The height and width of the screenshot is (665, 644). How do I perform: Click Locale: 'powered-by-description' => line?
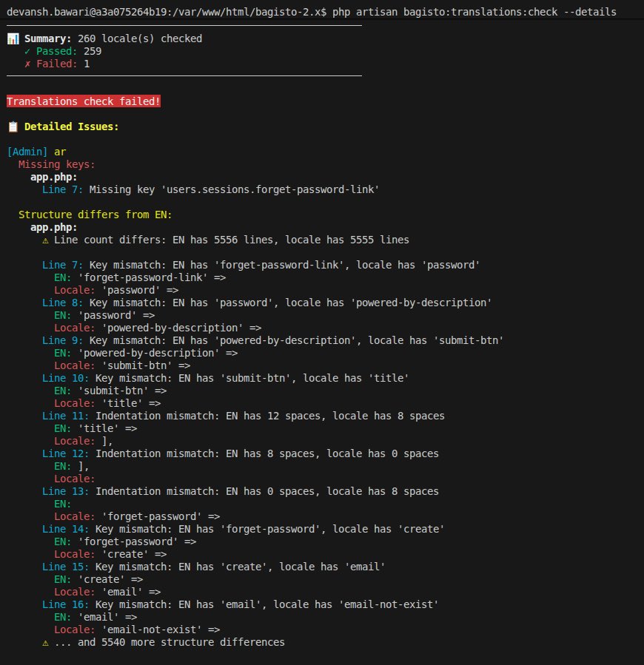(158, 328)
